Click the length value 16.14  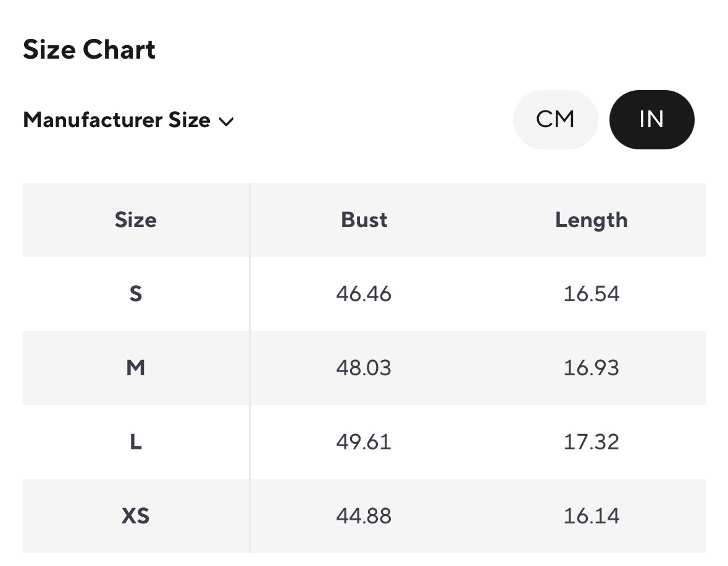click(x=591, y=516)
